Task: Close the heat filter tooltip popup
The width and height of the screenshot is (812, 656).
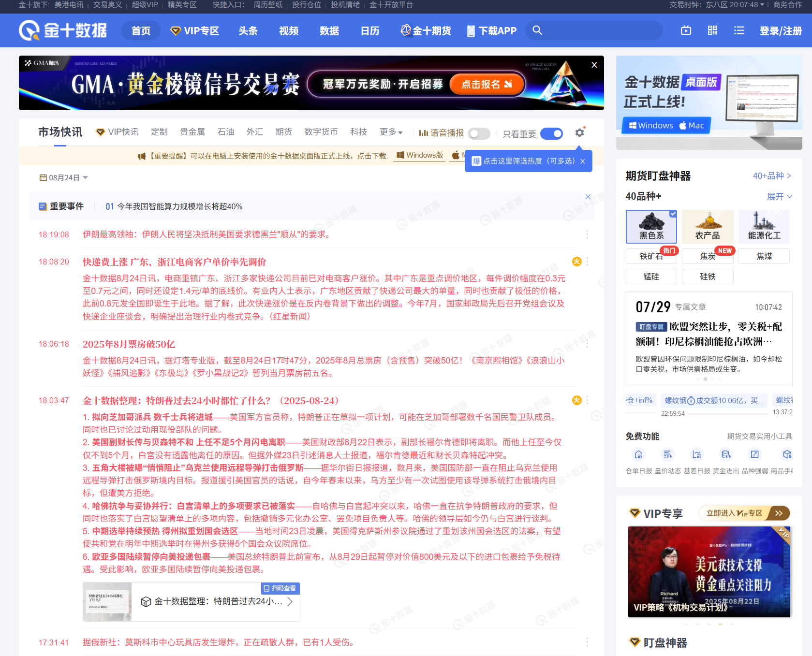Action: point(583,161)
